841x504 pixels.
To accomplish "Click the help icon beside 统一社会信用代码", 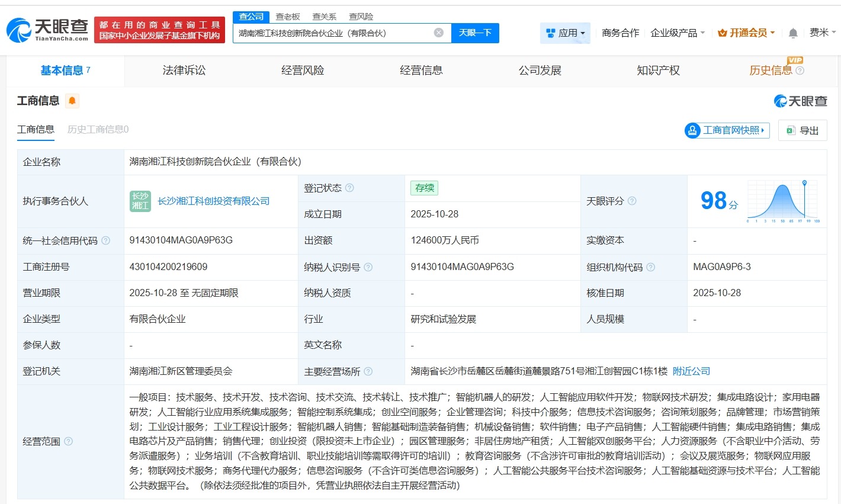I will tap(105, 241).
